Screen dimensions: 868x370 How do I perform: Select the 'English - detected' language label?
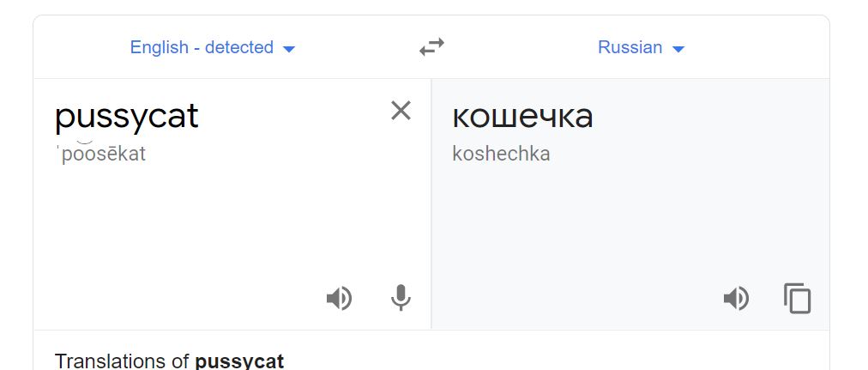[202, 47]
